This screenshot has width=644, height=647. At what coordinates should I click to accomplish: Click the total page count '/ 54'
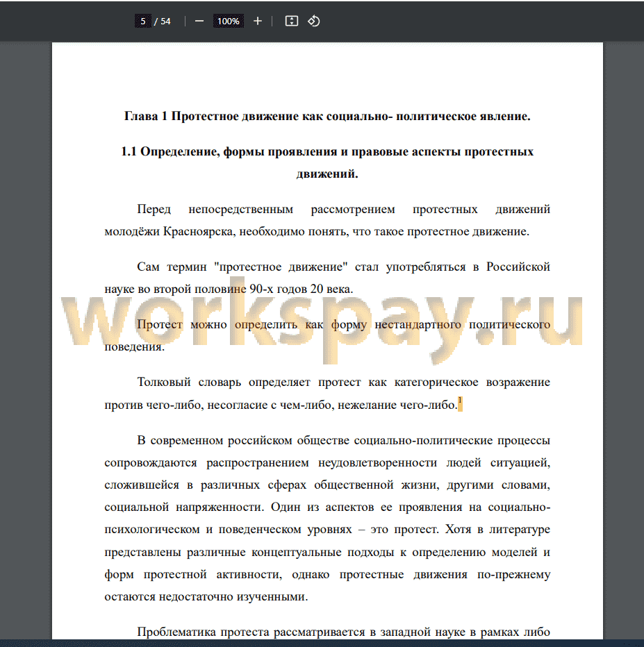[163, 21]
